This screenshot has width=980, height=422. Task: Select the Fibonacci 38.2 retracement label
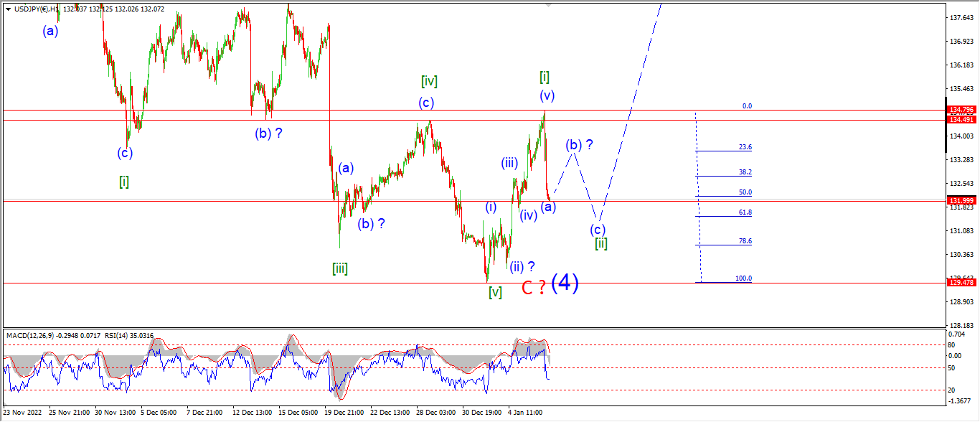[745, 172]
